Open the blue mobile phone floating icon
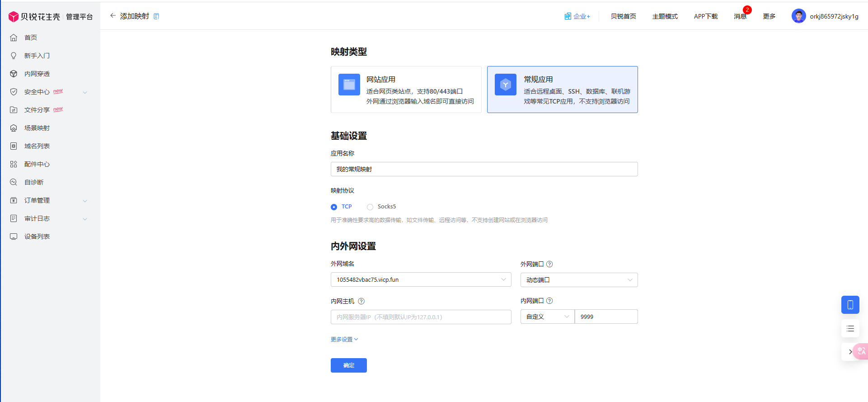This screenshot has height=402, width=868. [850, 305]
